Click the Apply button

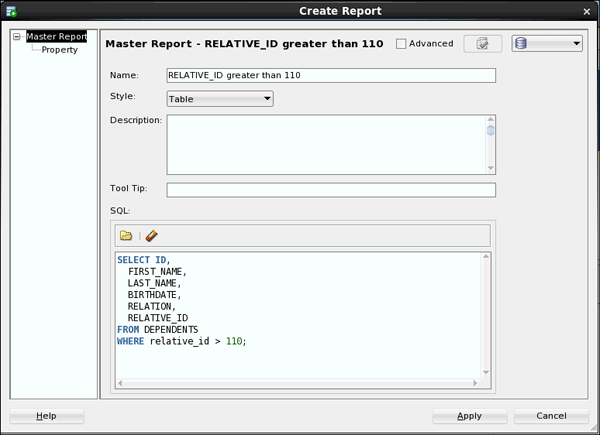[x=470, y=416]
